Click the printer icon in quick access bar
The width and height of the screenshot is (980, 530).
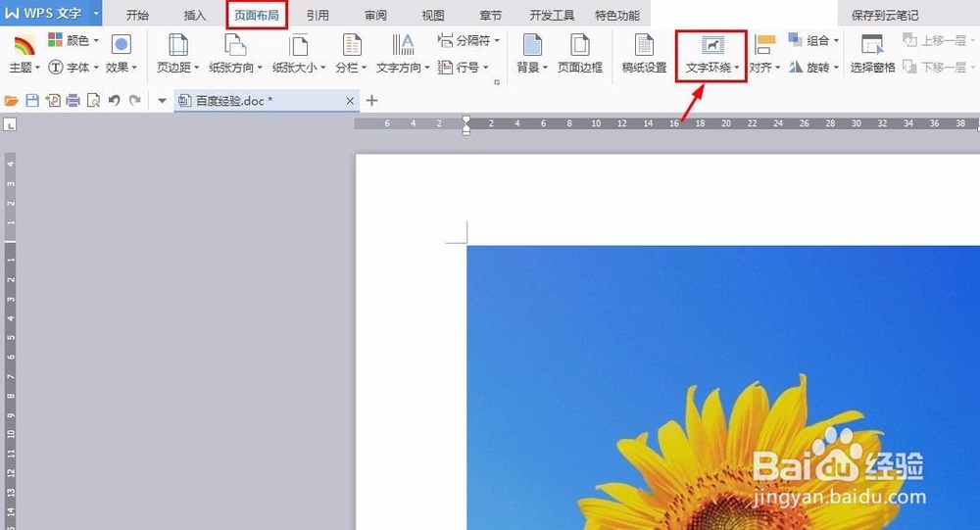click(73, 101)
